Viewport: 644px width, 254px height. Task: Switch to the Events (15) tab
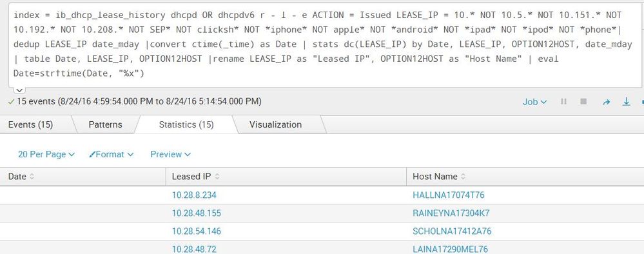pyautogui.click(x=30, y=124)
